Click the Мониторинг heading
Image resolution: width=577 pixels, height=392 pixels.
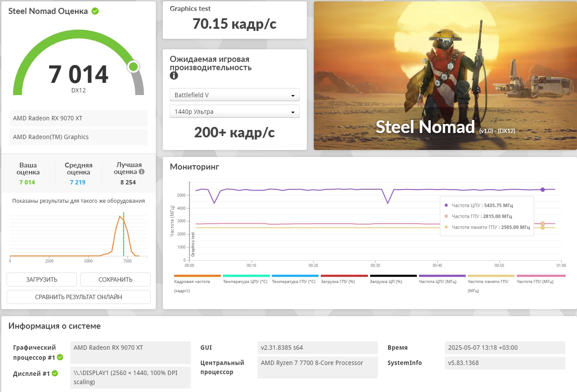[194, 167]
